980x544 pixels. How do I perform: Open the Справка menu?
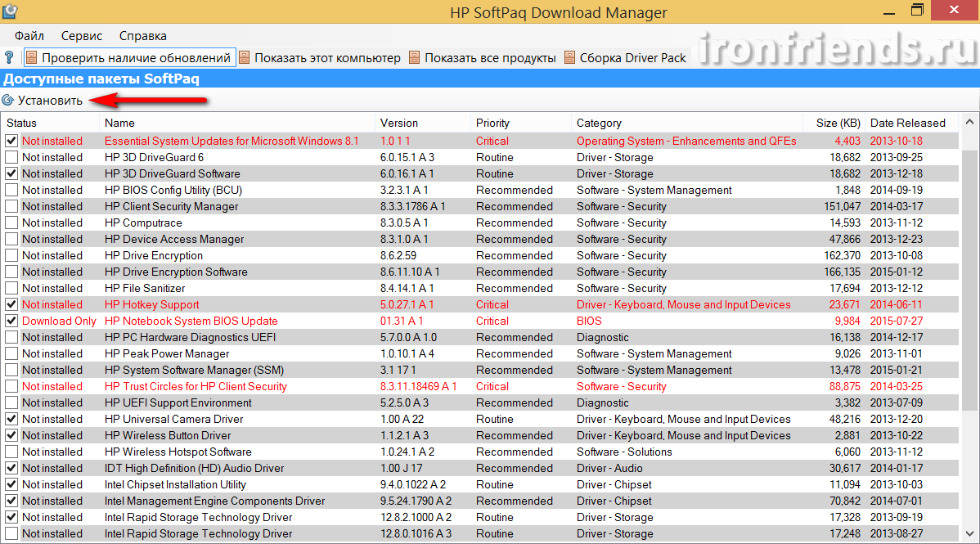coord(142,36)
